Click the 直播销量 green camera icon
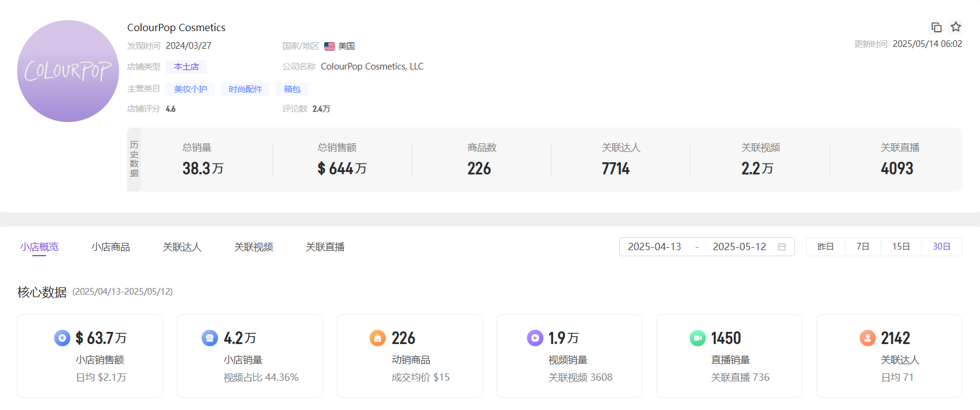The width and height of the screenshot is (980, 410). point(697,337)
